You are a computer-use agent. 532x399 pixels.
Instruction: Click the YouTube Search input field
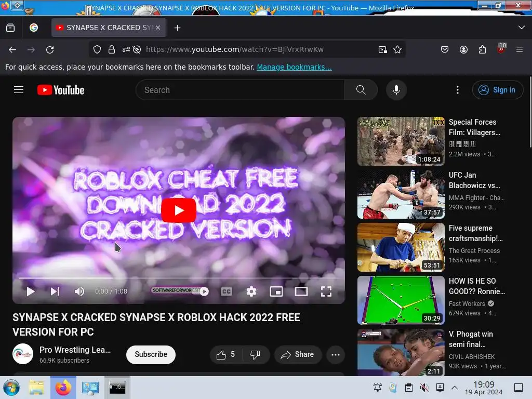[x=240, y=90]
